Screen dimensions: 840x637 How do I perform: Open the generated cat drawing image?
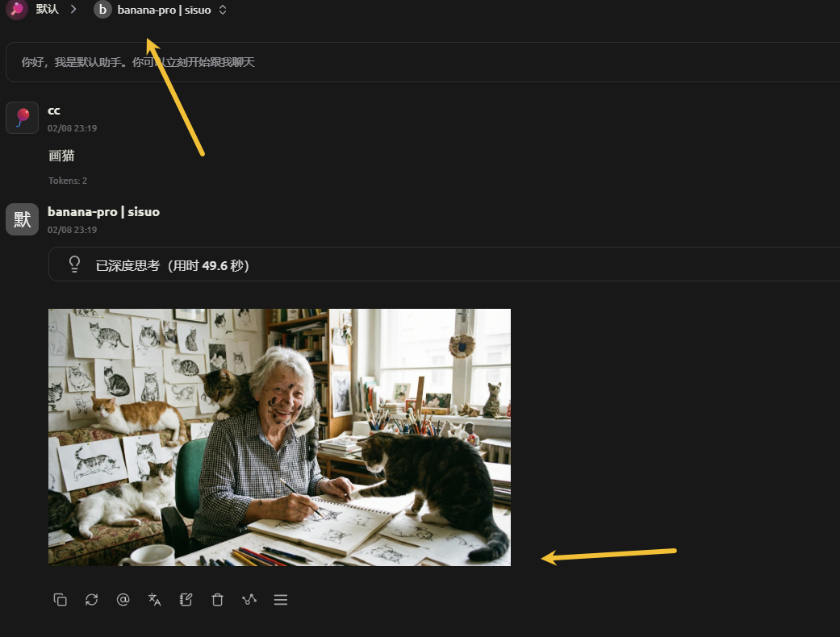(279, 437)
